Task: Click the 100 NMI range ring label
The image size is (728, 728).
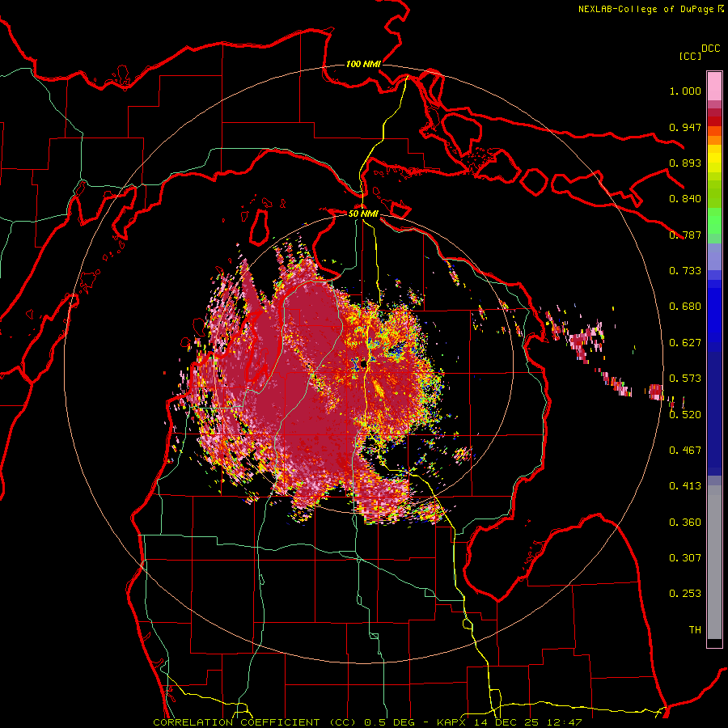Action: [363, 64]
